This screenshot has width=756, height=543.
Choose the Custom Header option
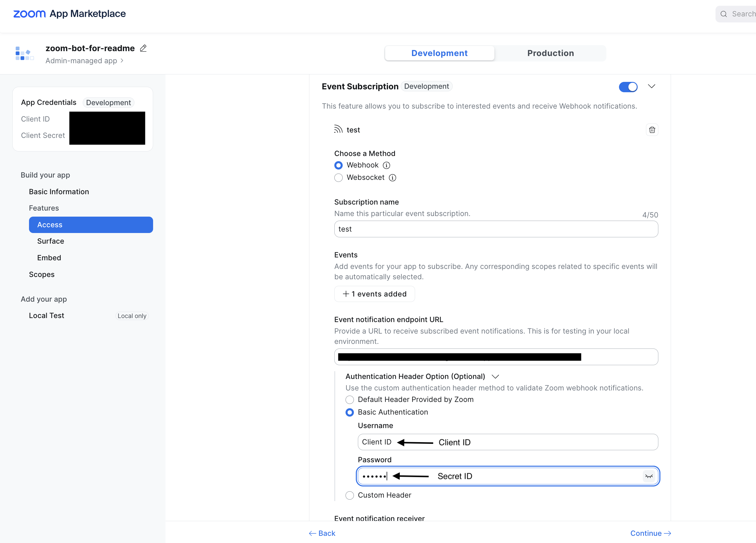[349, 495]
